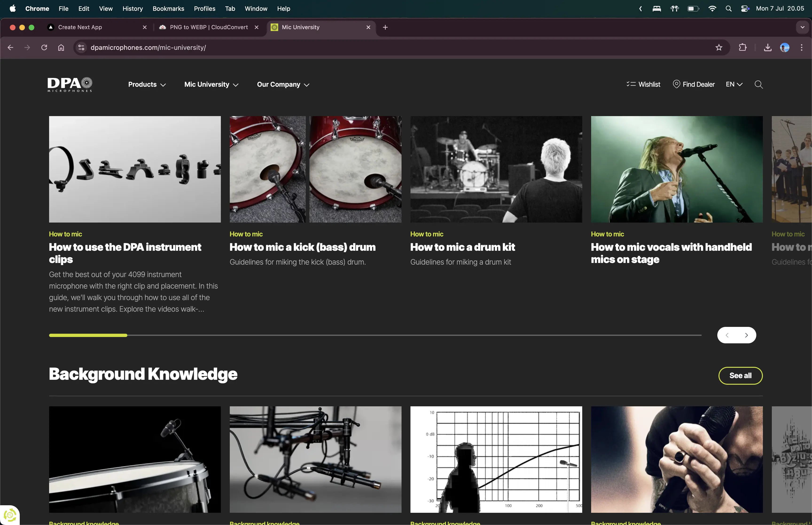
Task: Open the tab search dropdown arrow
Action: click(802, 27)
